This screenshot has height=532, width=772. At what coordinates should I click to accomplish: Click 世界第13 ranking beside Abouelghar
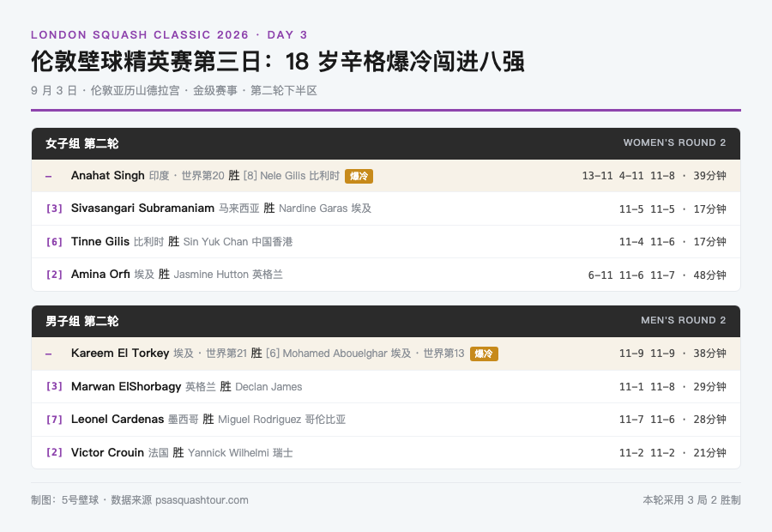tap(443, 354)
